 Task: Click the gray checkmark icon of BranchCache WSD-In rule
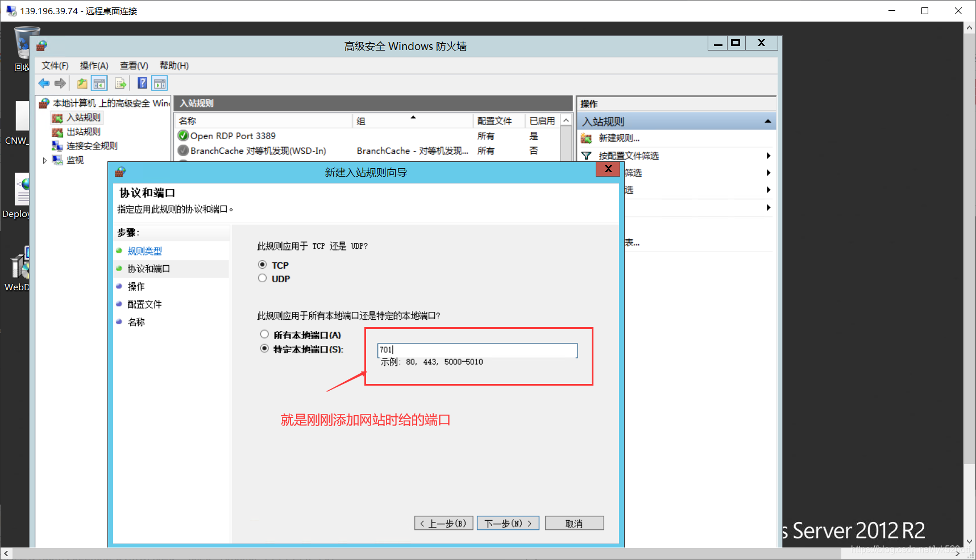coord(183,151)
